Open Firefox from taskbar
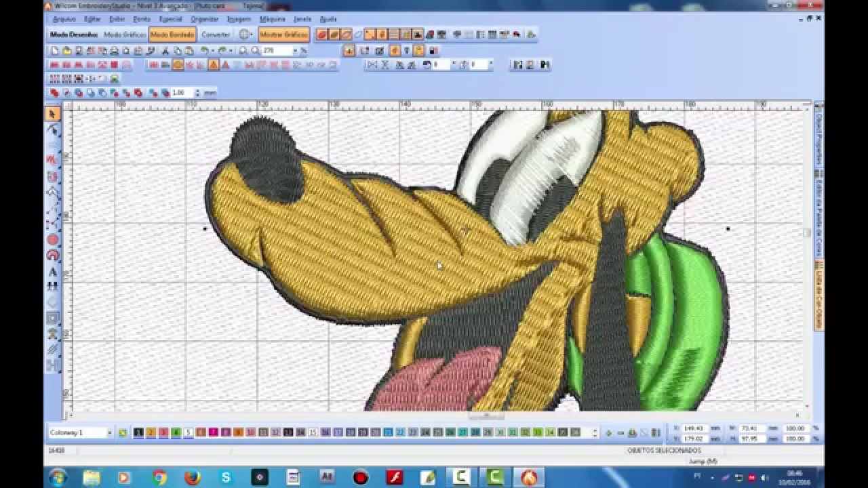 193,477
